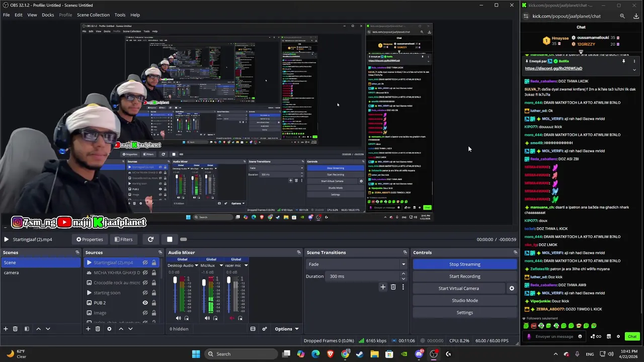Open source properties gear in Sources panel
This screenshot has width=644, height=362.
coord(109,329)
